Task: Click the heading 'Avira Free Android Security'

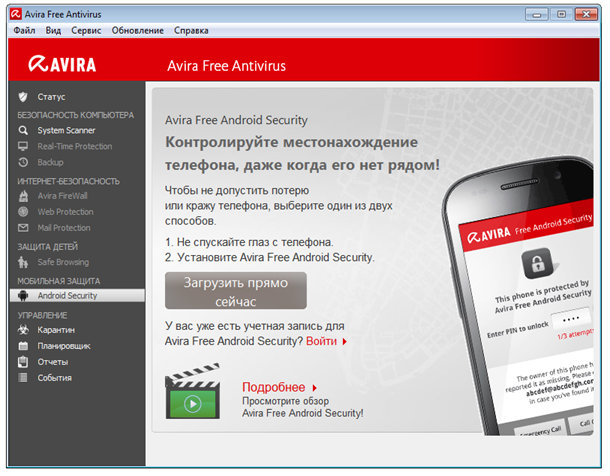Action: tap(236, 120)
